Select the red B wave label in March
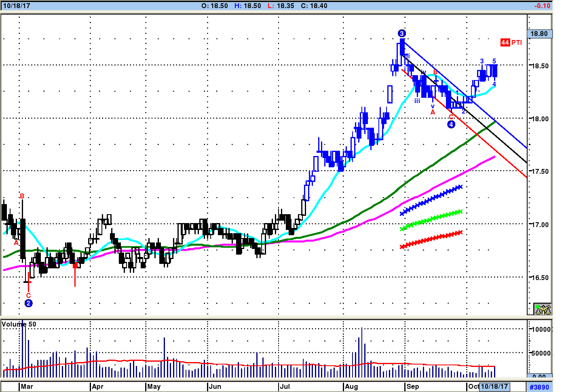566x392 pixels. (x=22, y=196)
